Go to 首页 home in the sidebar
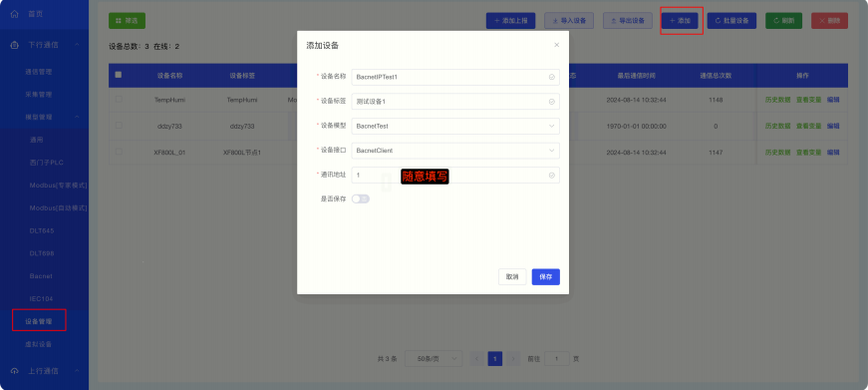 [x=36, y=14]
